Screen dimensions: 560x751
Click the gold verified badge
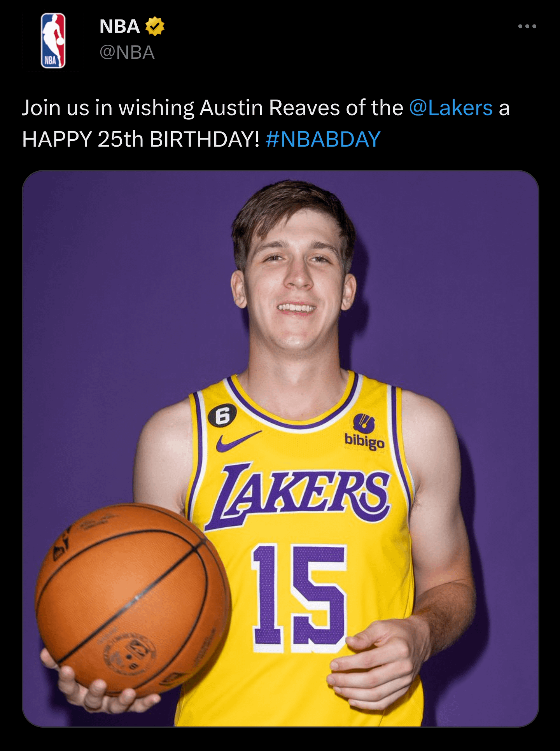[x=155, y=26]
